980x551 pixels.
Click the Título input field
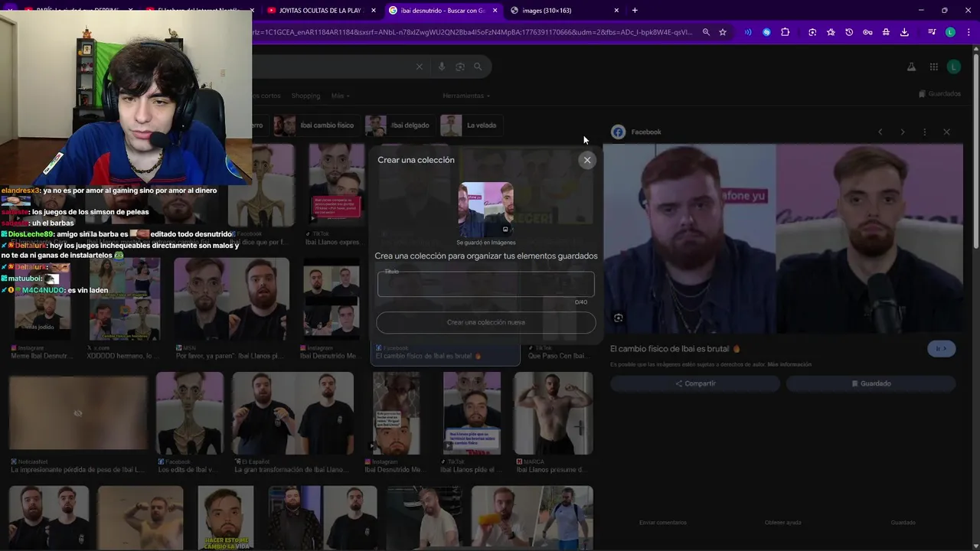485,285
